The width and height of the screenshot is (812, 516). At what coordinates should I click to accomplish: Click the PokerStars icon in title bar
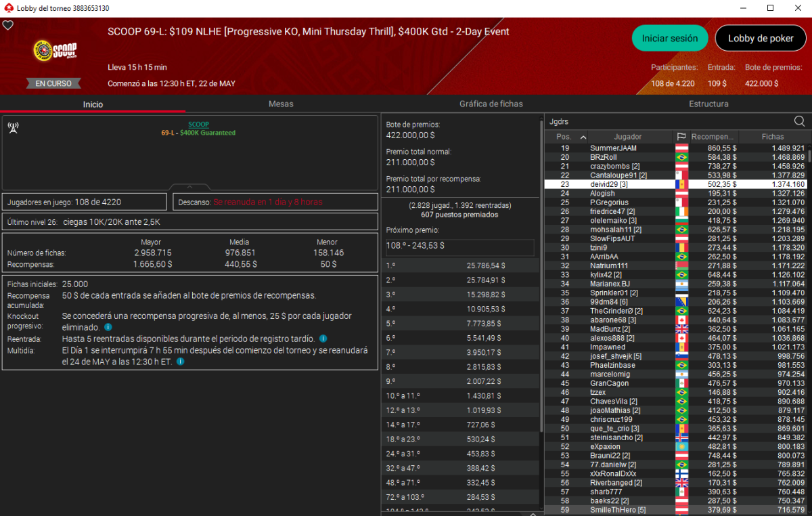click(7, 8)
